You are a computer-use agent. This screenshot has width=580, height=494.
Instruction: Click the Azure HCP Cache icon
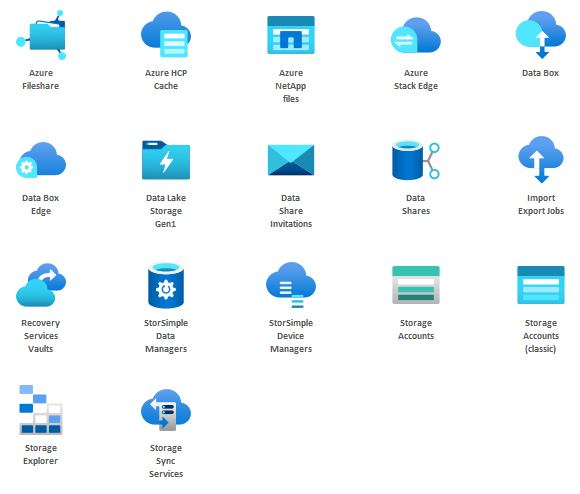(x=166, y=34)
